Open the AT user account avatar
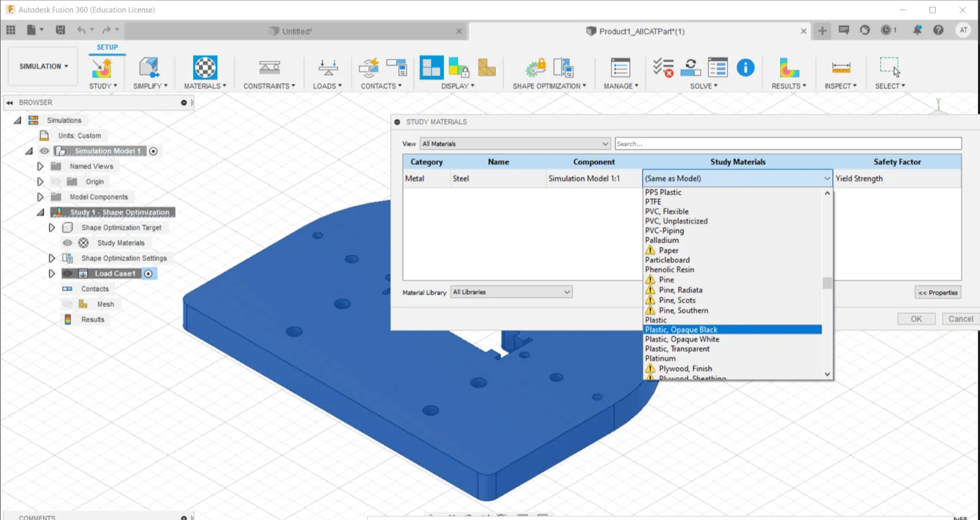Image resolution: width=980 pixels, height=520 pixels. pos(963,30)
